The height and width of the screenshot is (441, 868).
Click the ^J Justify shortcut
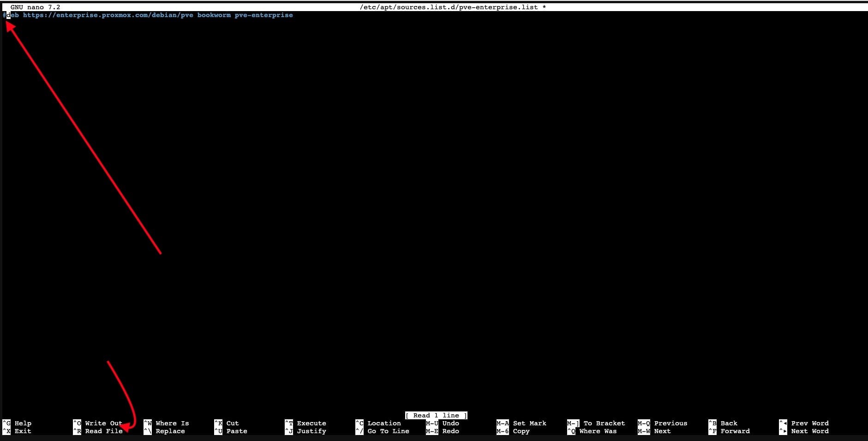pyautogui.click(x=305, y=431)
